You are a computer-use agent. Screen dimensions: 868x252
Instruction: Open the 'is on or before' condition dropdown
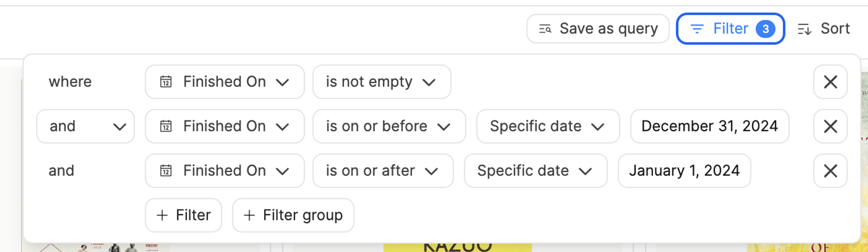click(389, 126)
